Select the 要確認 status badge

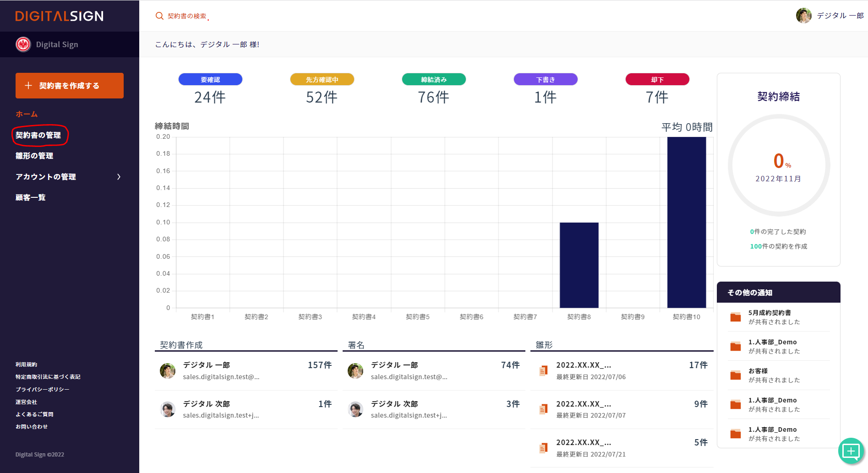pyautogui.click(x=210, y=80)
